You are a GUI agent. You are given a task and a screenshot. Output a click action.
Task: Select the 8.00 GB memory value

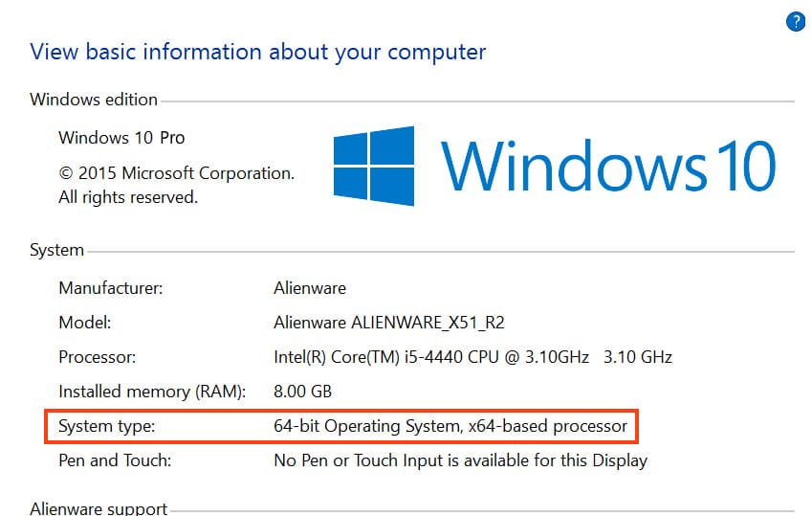[304, 392]
